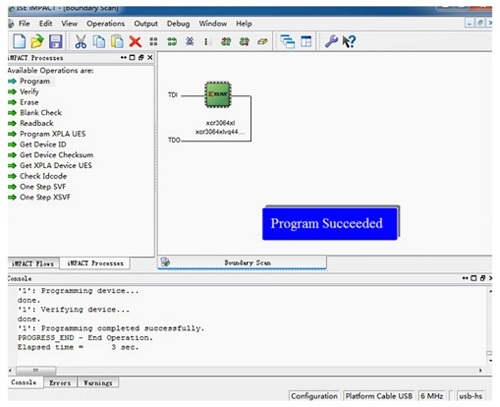
Task: Open the Warnings tab
Action: coord(98,383)
